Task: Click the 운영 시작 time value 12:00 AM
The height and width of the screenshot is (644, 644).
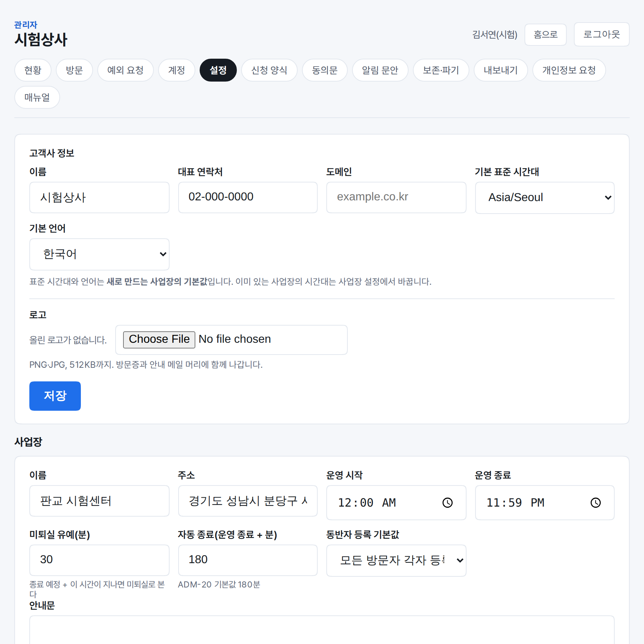Action: (367, 503)
